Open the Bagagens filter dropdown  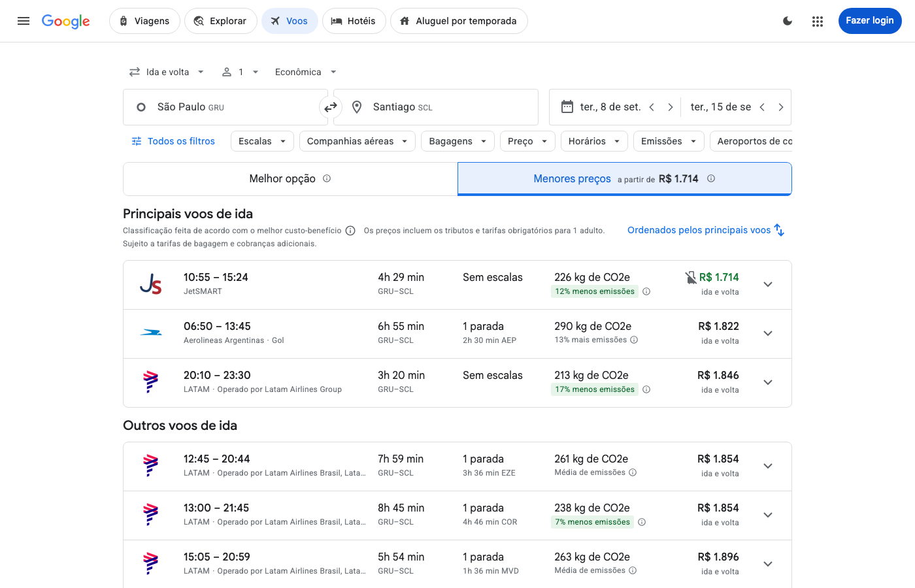(457, 141)
